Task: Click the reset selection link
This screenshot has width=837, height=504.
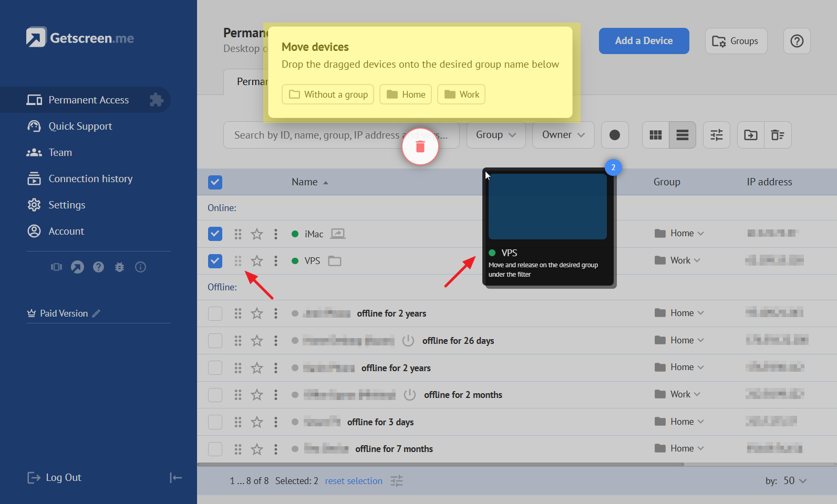Action: pyautogui.click(x=354, y=481)
